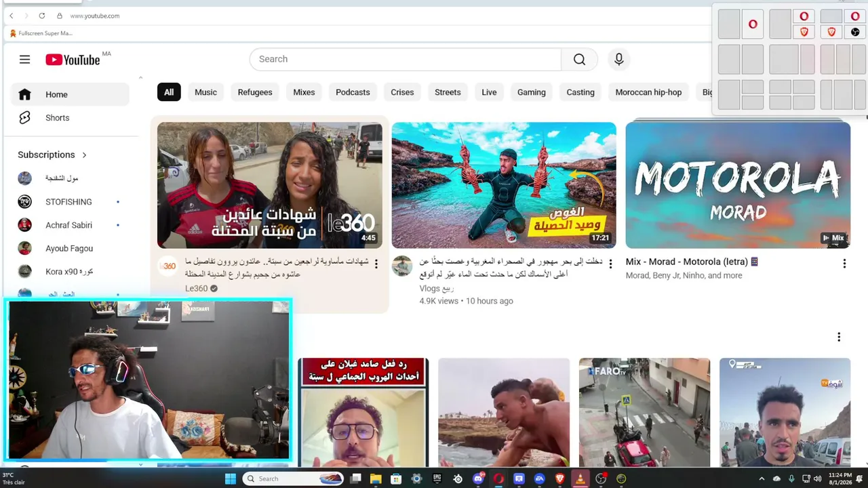The width and height of the screenshot is (868, 488).
Task: Go back using the browser back arrow
Action: tap(11, 16)
